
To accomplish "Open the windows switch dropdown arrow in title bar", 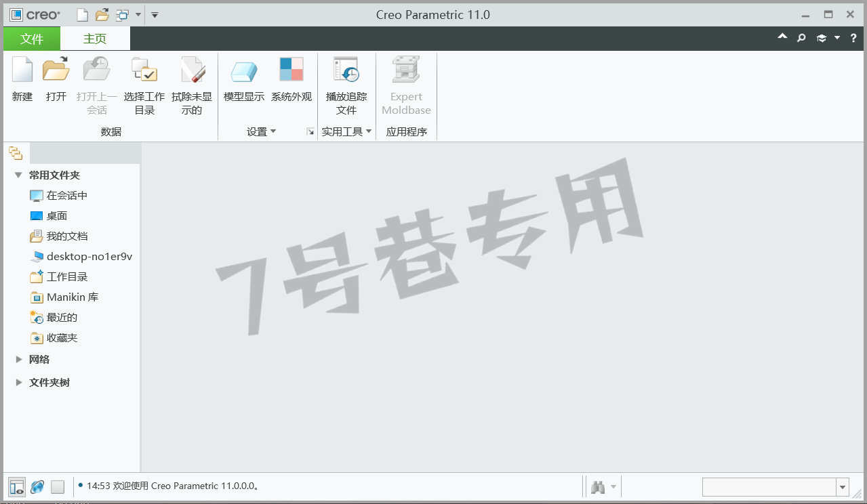I will (138, 15).
